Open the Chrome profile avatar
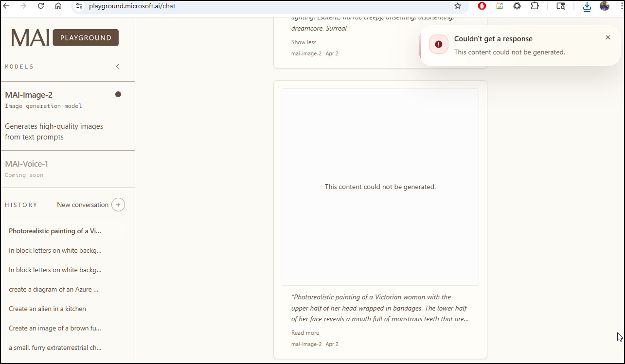Image resolution: width=625 pixels, height=364 pixels. (605, 6)
